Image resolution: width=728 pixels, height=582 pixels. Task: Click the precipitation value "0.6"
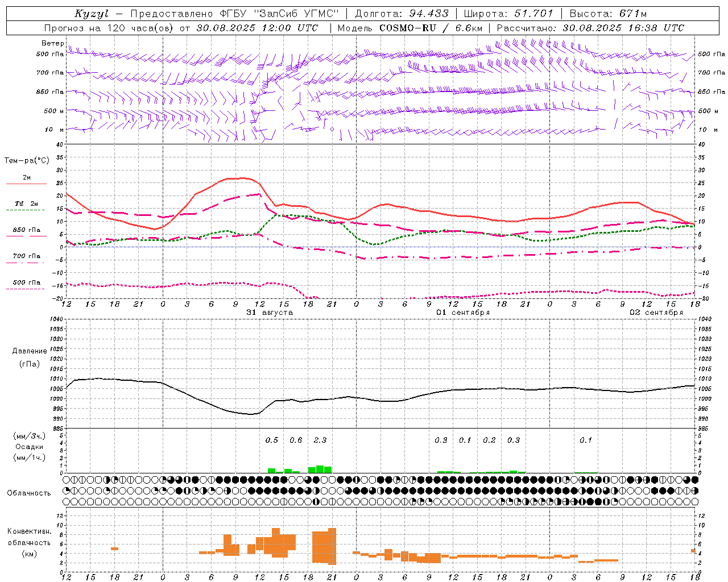(296, 440)
